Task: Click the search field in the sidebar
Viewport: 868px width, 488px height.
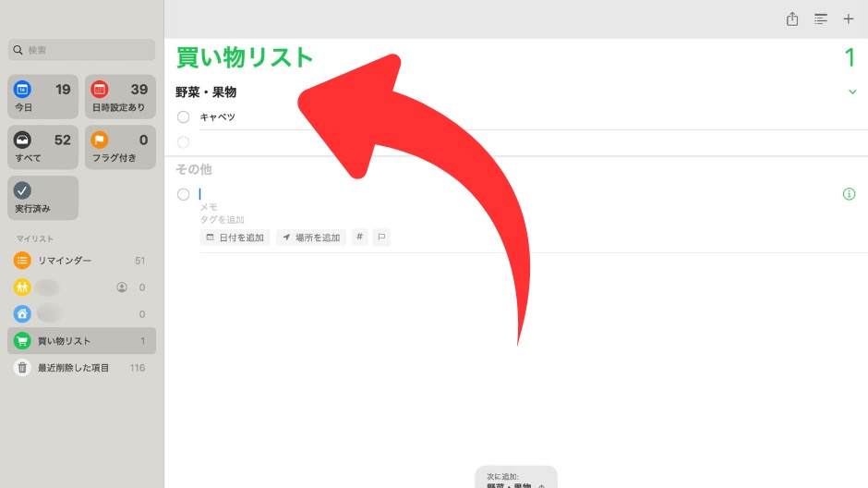Action: (81, 50)
